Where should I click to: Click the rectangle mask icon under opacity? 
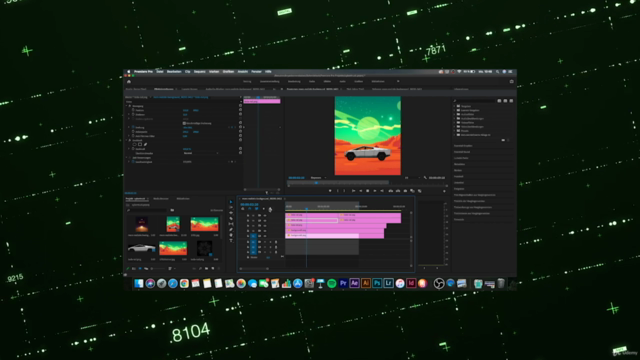[x=140, y=144]
